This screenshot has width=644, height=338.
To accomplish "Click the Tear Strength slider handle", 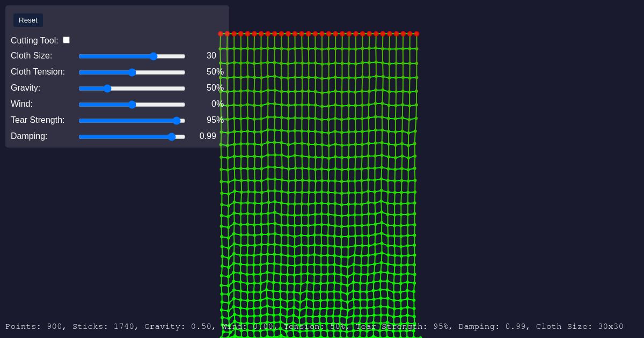I will (x=177, y=121).
